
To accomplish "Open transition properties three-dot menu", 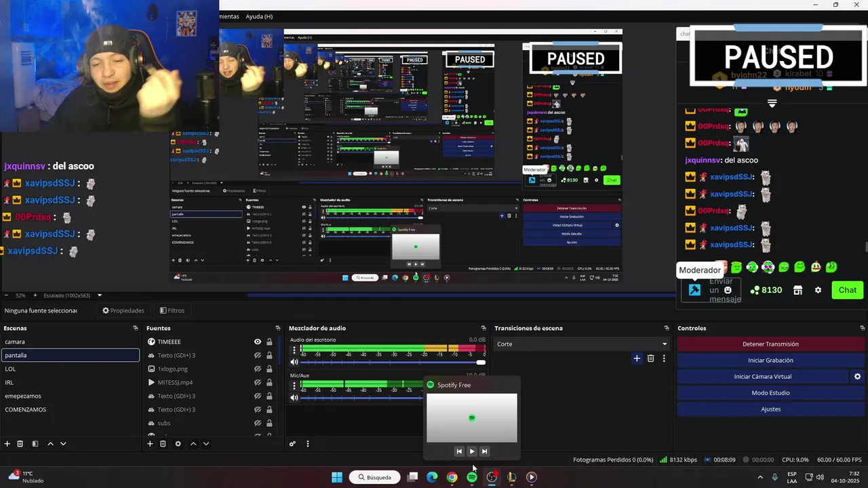I will coord(664,359).
